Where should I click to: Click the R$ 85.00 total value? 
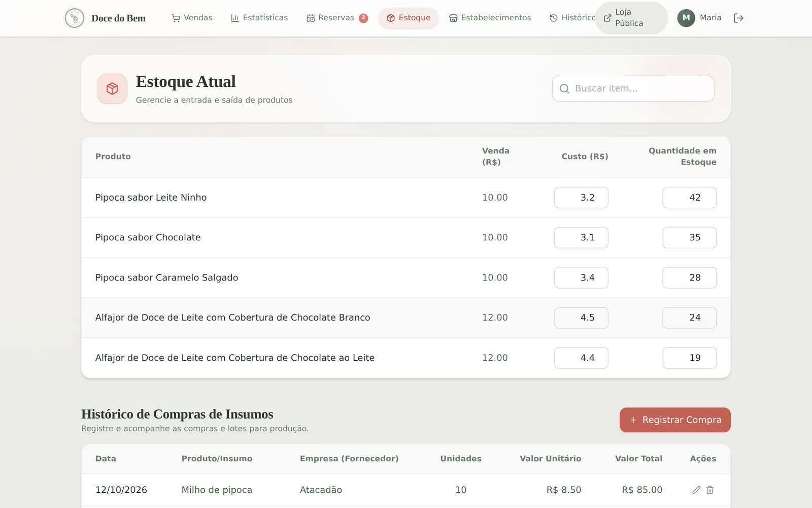click(642, 490)
